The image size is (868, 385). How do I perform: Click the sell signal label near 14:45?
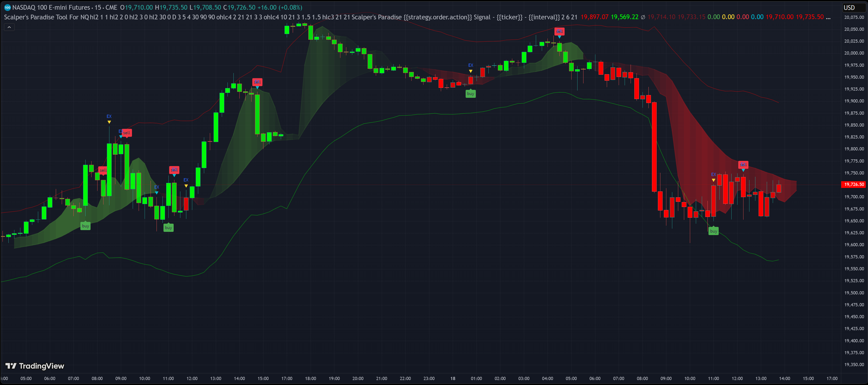click(x=257, y=82)
